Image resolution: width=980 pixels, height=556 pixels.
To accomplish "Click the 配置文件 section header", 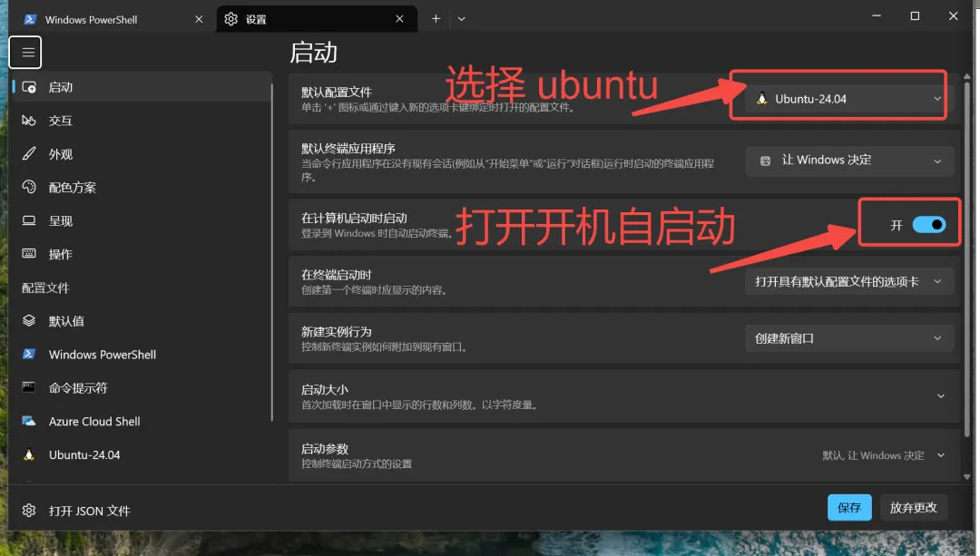I will pos(45,288).
